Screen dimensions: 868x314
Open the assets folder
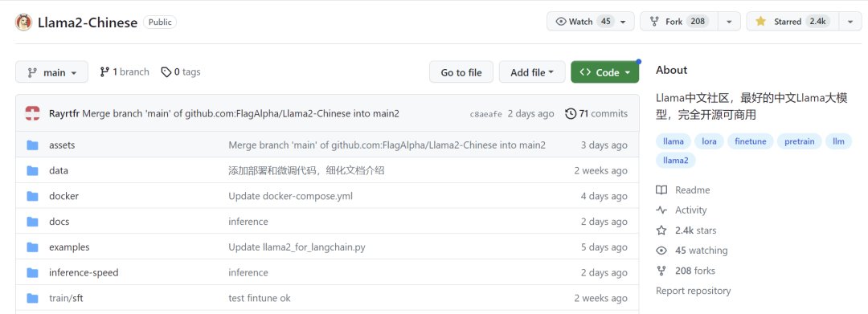click(x=62, y=145)
